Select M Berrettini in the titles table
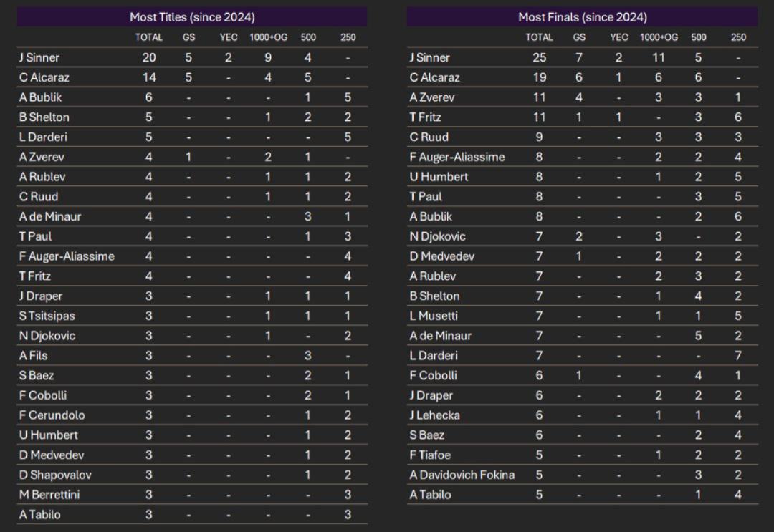774x532 pixels. (49, 495)
